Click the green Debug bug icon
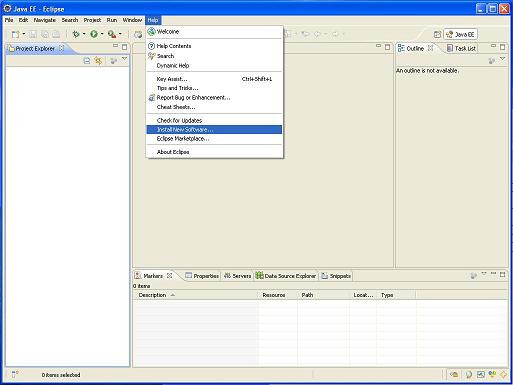Viewport: 513px width, 385px height. click(76, 34)
